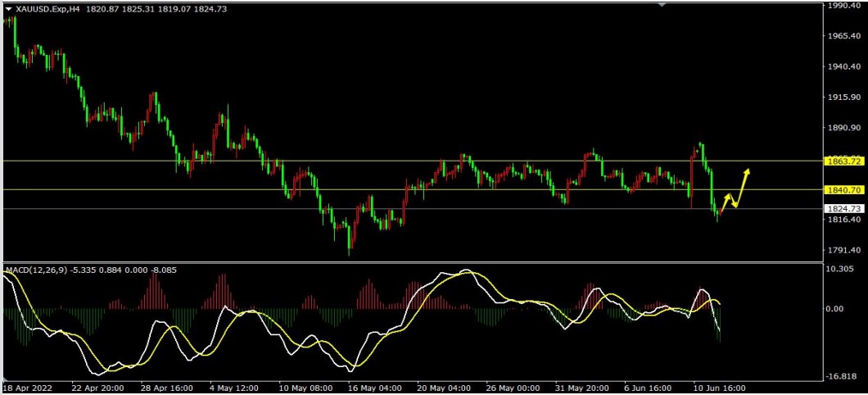Click the small triangle before XAUUSD.Exp title
This screenshot has height=395, width=868.
pos(9,9)
